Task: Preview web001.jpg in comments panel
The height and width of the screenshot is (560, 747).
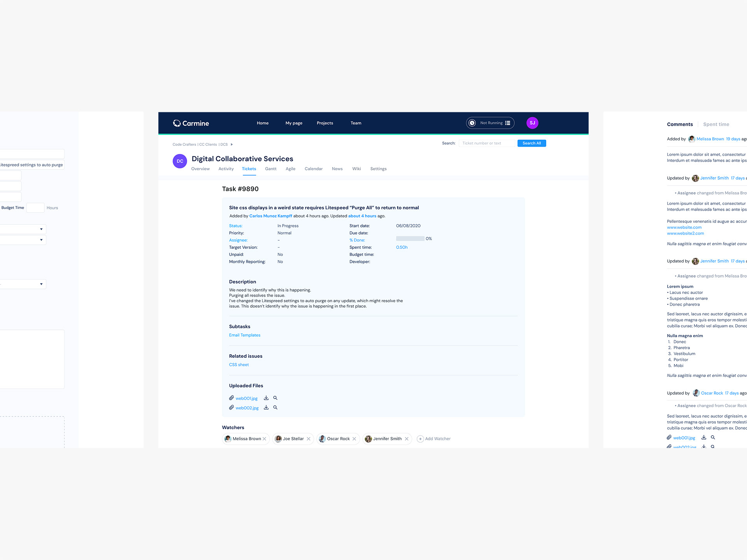Action: click(713, 437)
